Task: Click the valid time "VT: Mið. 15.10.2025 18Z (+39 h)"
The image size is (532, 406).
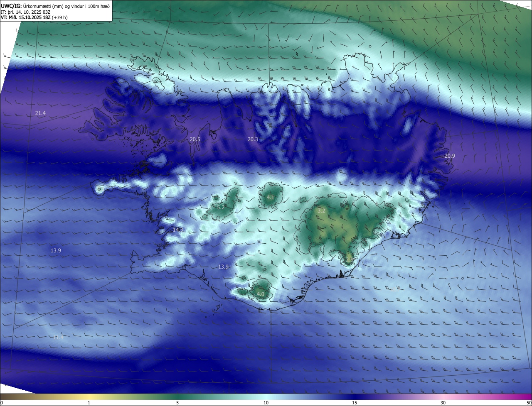Action: pyautogui.click(x=34, y=17)
